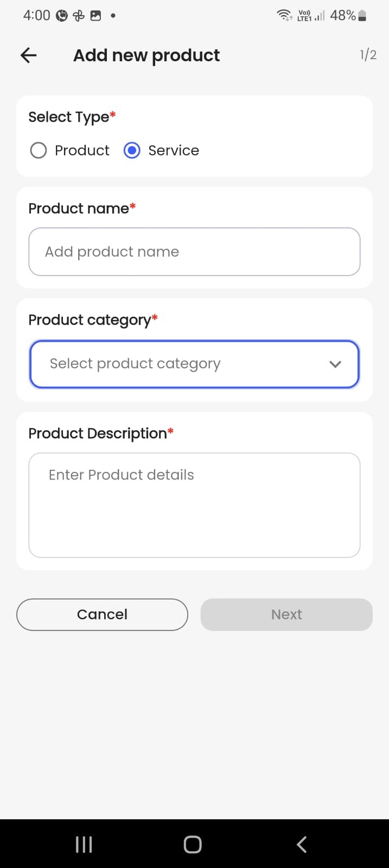The height and width of the screenshot is (868, 389).
Task: Tap the battery icon in the status bar
Action: pyautogui.click(x=362, y=16)
